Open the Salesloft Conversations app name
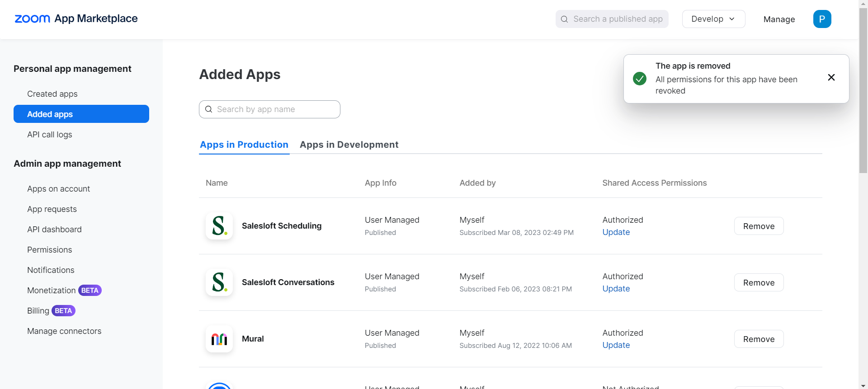 (288, 282)
